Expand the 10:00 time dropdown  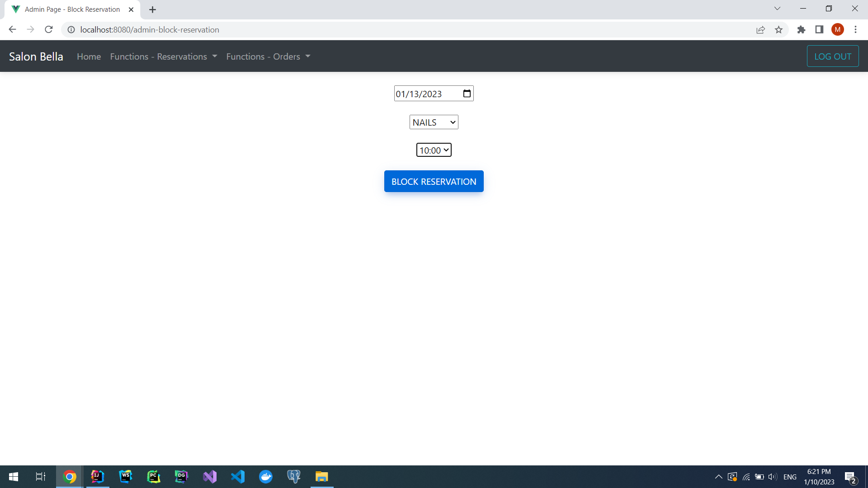click(x=434, y=150)
